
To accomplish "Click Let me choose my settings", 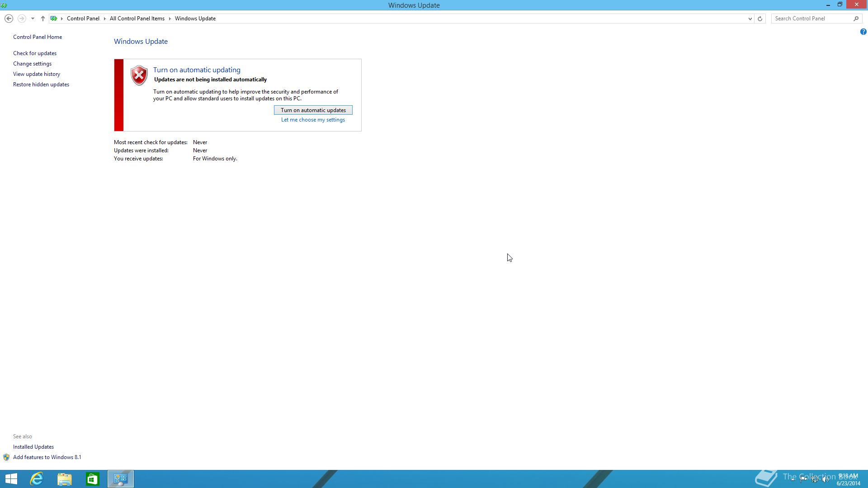I will click(313, 120).
